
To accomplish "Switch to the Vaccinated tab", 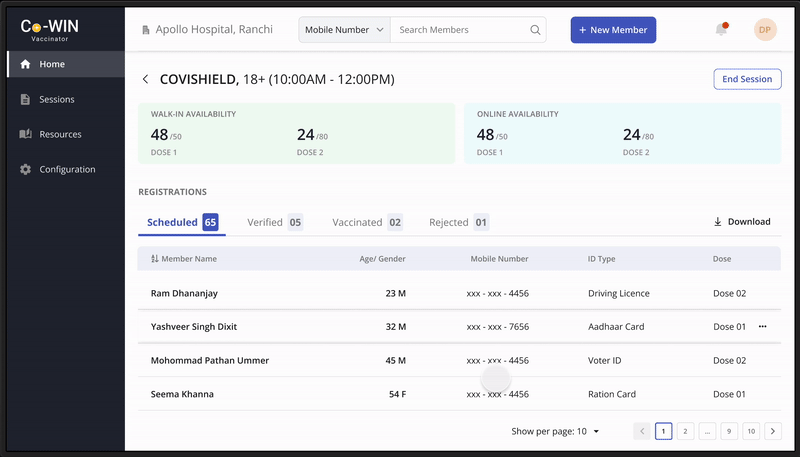I will coord(367,222).
